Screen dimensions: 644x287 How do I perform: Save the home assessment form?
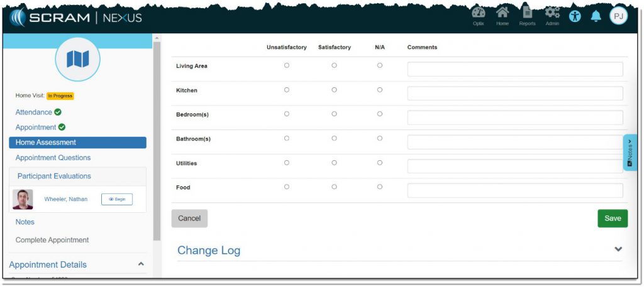[x=612, y=219]
